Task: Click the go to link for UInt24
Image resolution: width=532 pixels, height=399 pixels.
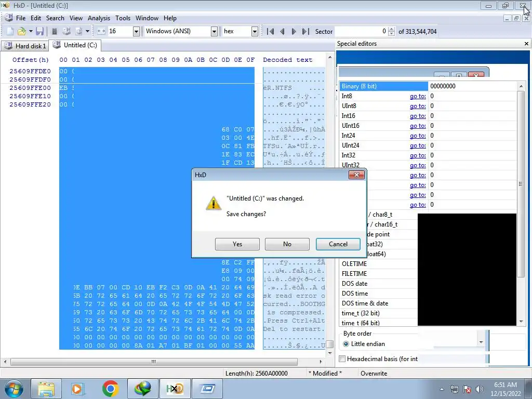Action: pyautogui.click(x=418, y=145)
